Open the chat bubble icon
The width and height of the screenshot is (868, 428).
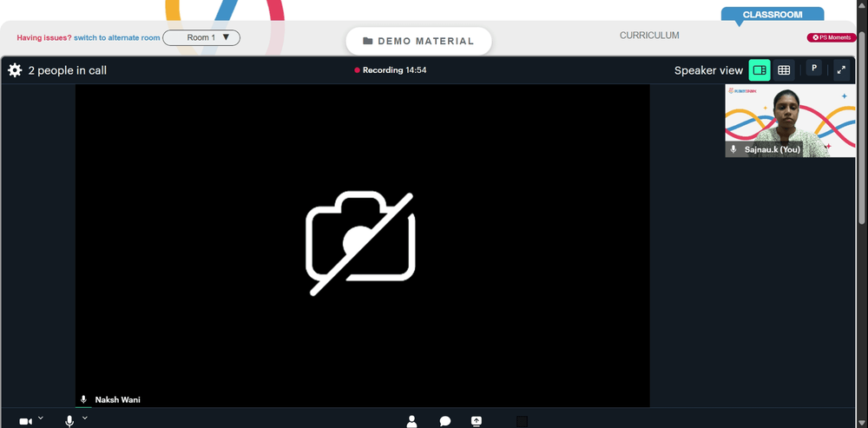[445, 422]
